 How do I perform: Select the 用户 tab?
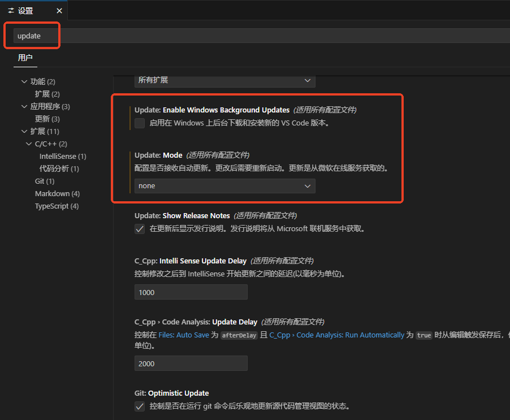click(x=25, y=58)
